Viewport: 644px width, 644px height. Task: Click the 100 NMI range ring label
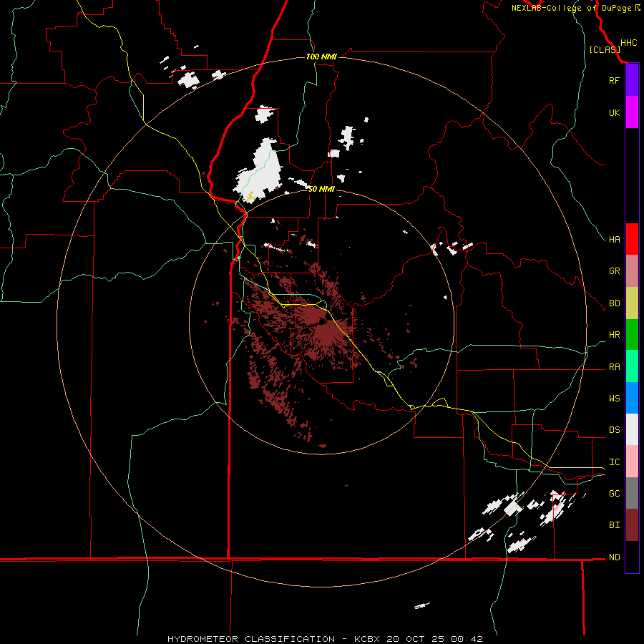click(x=321, y=57)
